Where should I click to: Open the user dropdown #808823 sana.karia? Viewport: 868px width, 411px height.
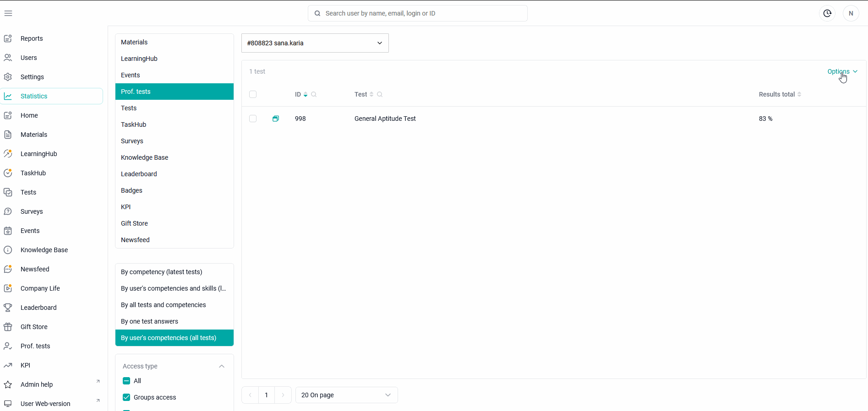315,43
